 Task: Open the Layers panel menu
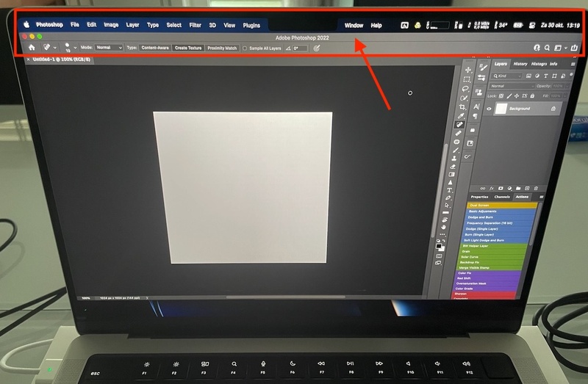[573, 65]
